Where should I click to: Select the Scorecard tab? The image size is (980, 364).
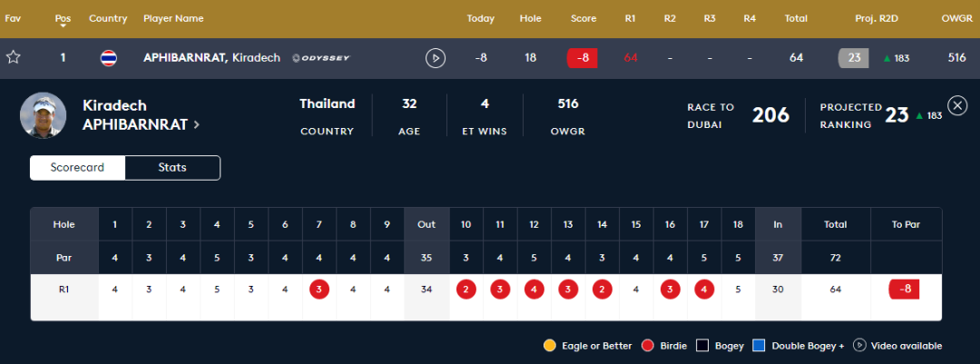(x=77, y=168)
